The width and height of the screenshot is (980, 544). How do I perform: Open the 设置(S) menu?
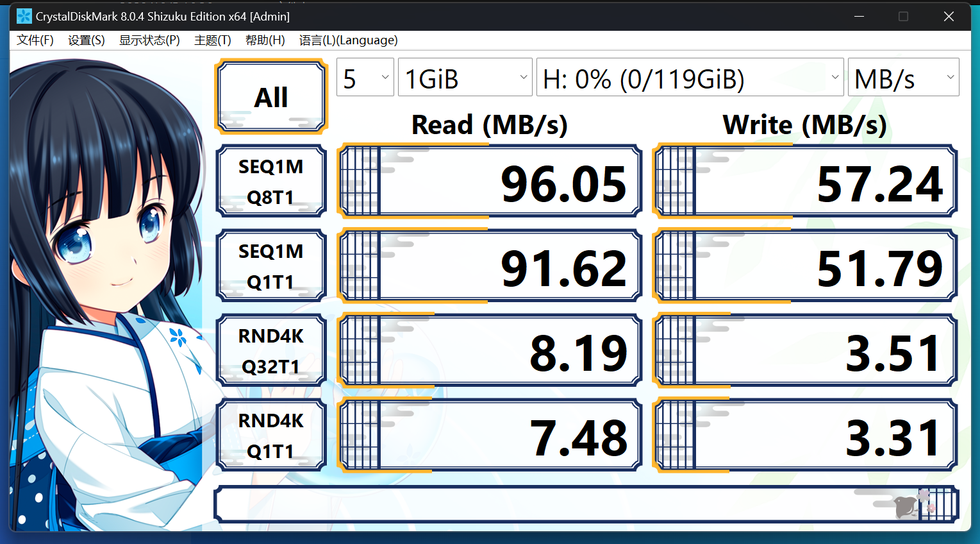[x=87, y=40]
